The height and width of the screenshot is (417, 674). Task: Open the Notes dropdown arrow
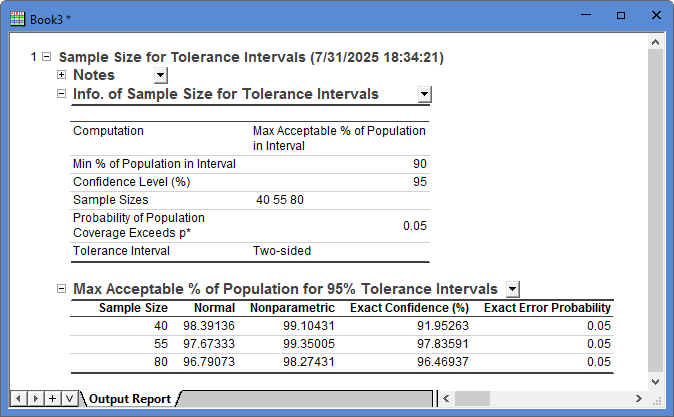click(x=160, y=76)
